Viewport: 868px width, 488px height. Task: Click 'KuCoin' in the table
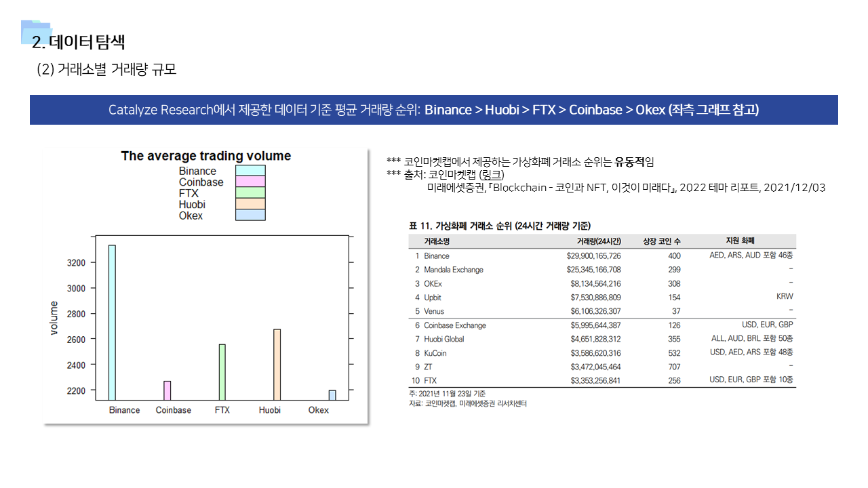point(435,353)
